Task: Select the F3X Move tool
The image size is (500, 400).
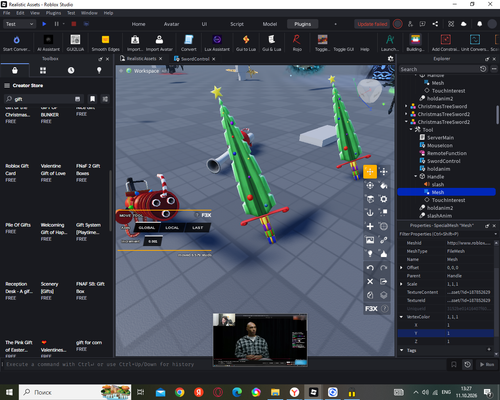Action: pyautogui.click(x=370, y=172)
